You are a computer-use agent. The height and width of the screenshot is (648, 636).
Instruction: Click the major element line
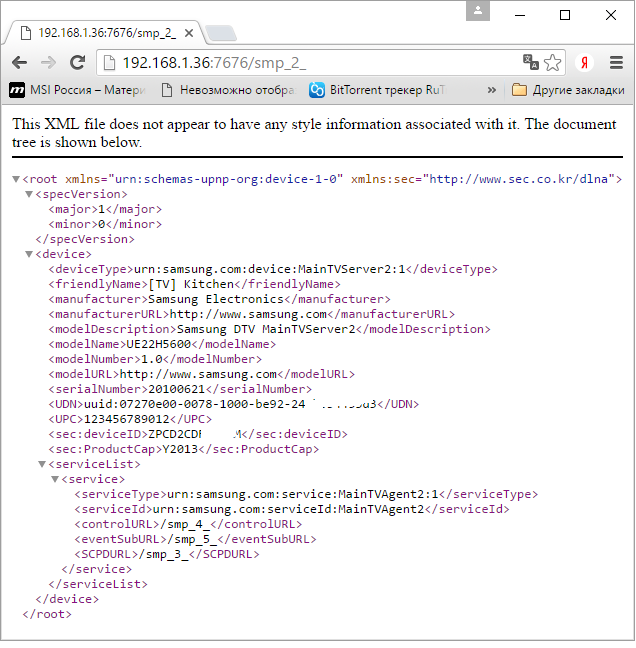click(105, 210)
